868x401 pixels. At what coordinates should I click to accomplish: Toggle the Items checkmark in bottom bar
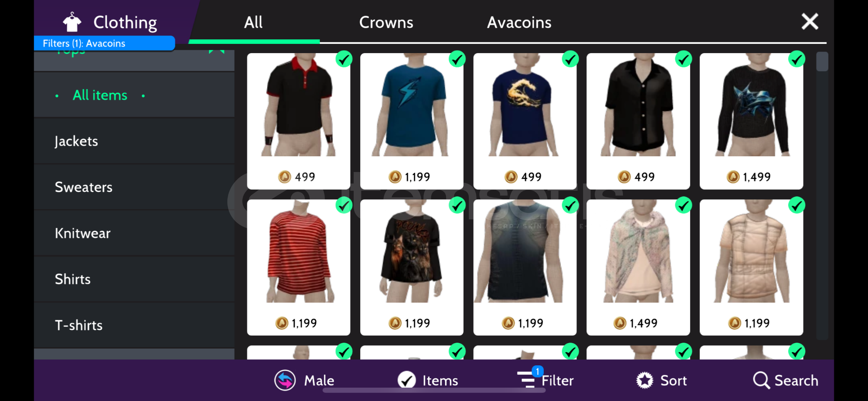point(407,380)
